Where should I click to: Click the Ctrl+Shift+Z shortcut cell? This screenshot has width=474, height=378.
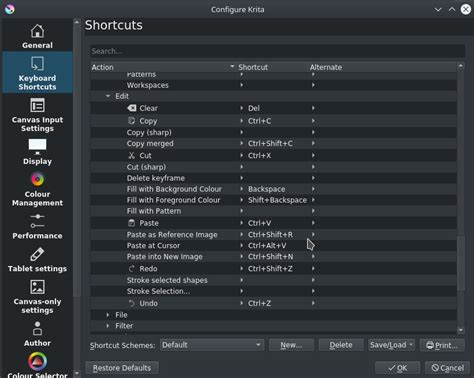(270, 268)
